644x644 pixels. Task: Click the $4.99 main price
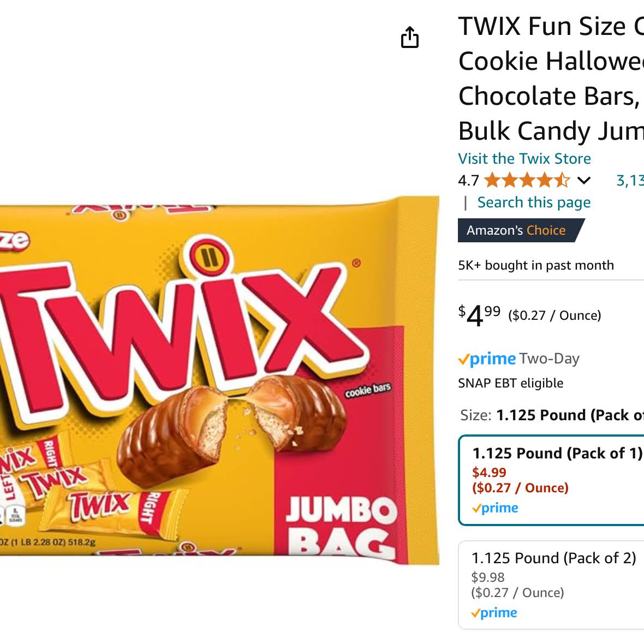coord(479,315)
